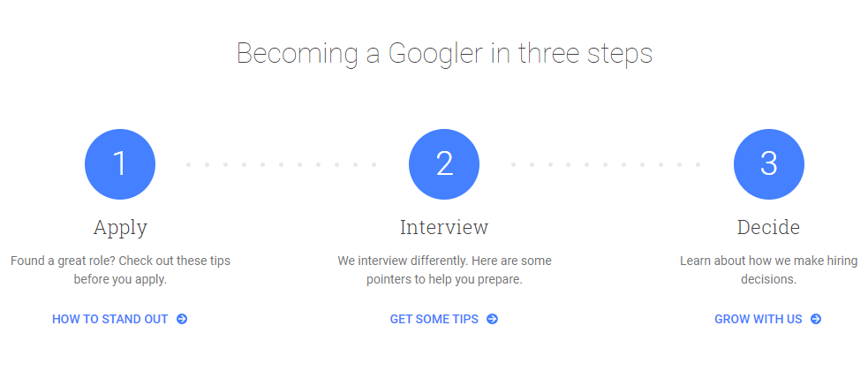
Task: Follow the GROW WITH US link
Action: pos(768,319)
